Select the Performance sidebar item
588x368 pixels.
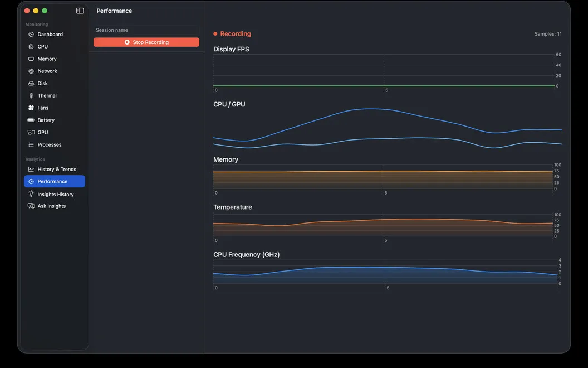pyautogui.click(x=55, y=181)
